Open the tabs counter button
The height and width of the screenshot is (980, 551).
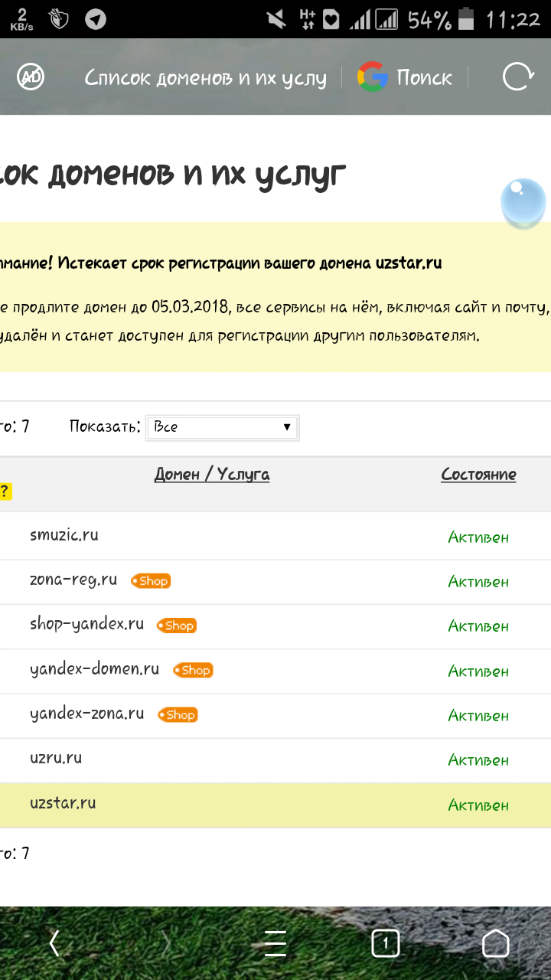tap(385, 943)
